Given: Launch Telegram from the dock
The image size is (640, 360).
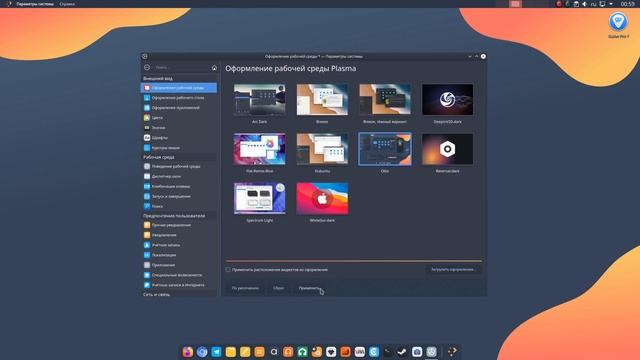Looking at the screenshot, I should click(216, 352).
